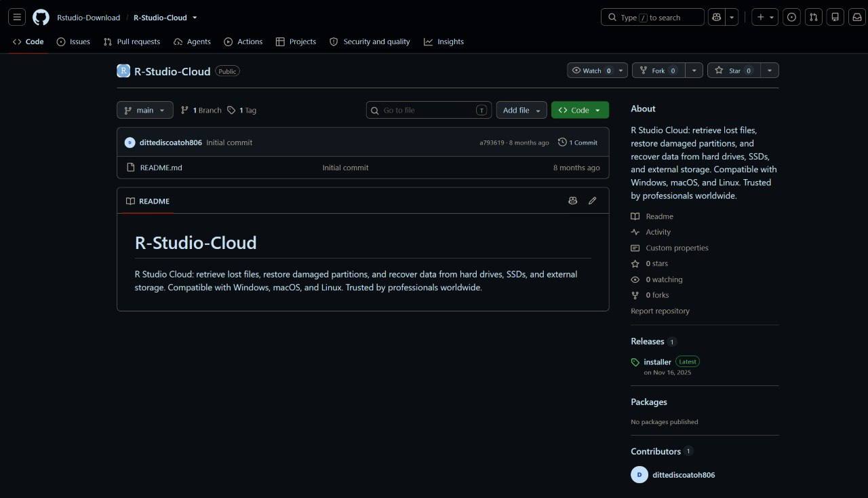
Task: Open the Agents tab
Action: pos(192,41)
